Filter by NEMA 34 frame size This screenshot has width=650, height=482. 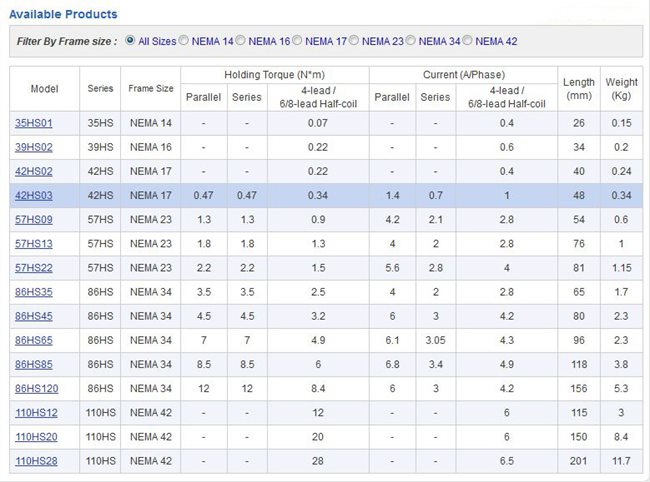point(410,41)
